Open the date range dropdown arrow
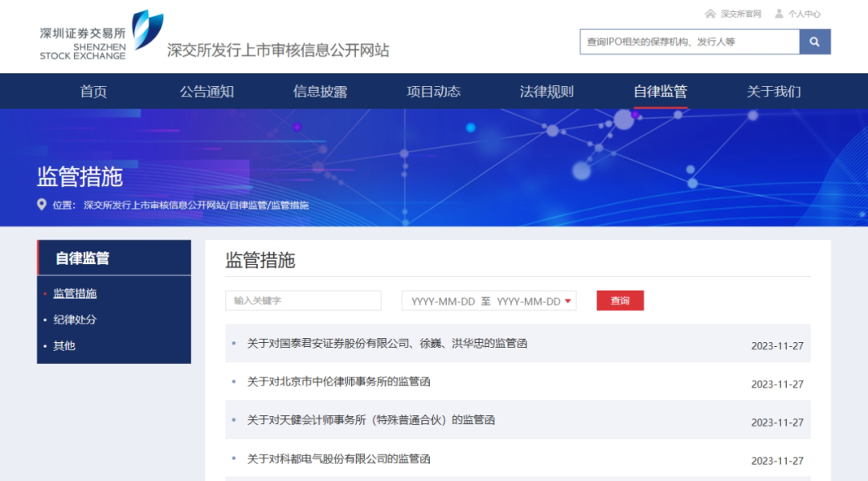Viewport: 868px width, 481px height. coord(567,301)
